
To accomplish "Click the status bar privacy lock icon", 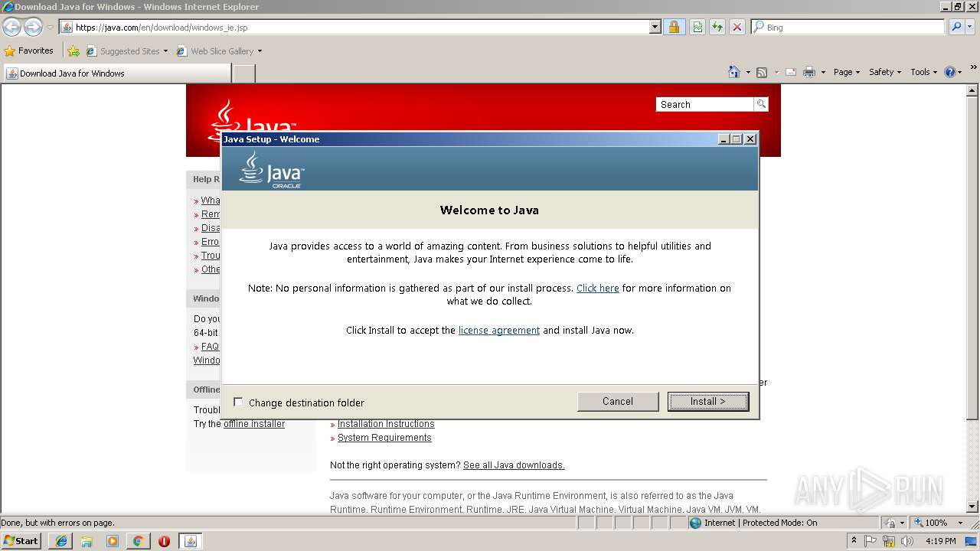I will coord(890,523).
